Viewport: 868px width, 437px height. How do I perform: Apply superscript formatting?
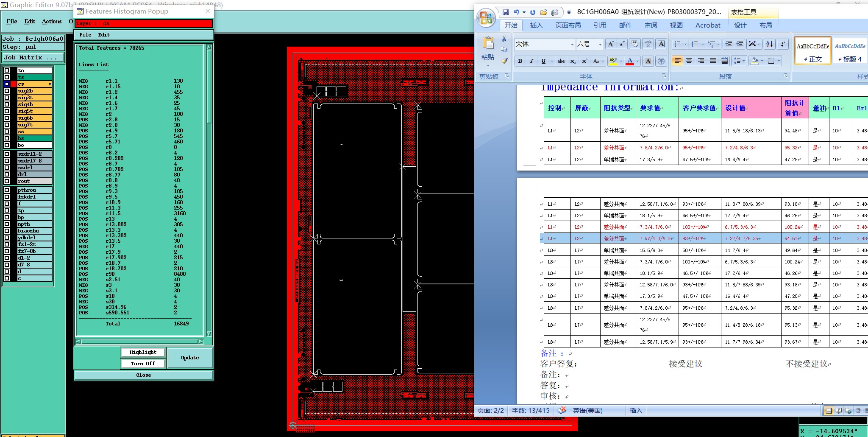click(584, 61)
